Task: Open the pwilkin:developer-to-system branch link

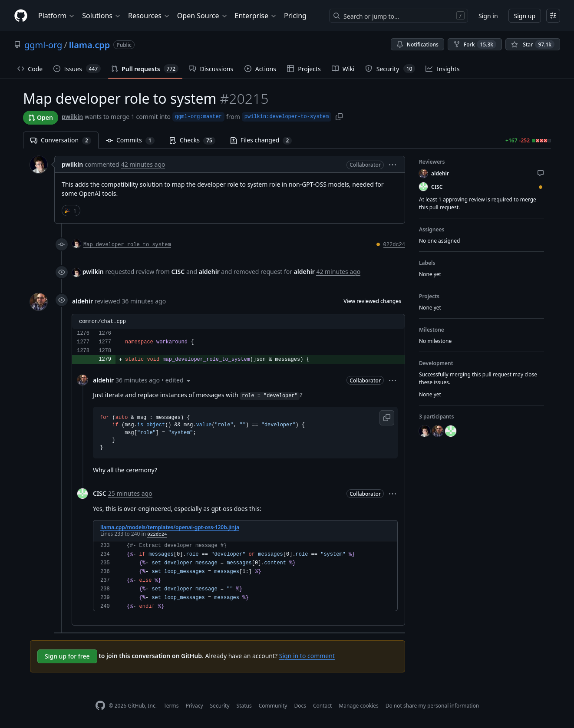Action: click(x=287, y=116)
